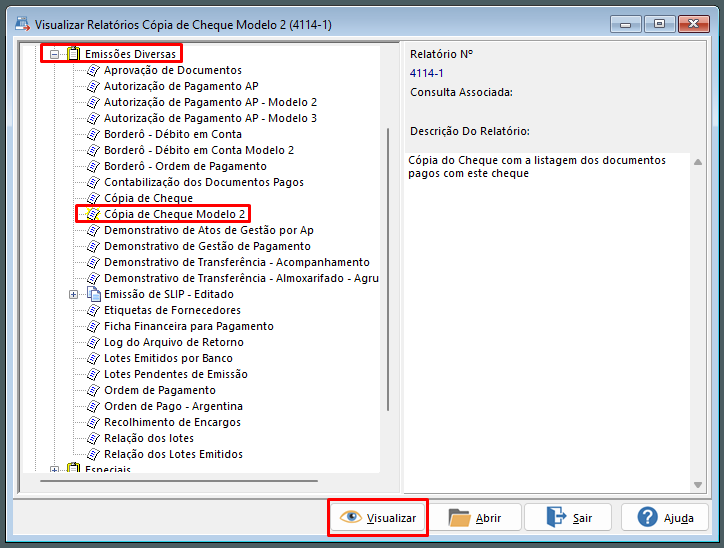
Task: Click icon beside Etiquetas de Fornecedores
Action: tap(94, 310)
